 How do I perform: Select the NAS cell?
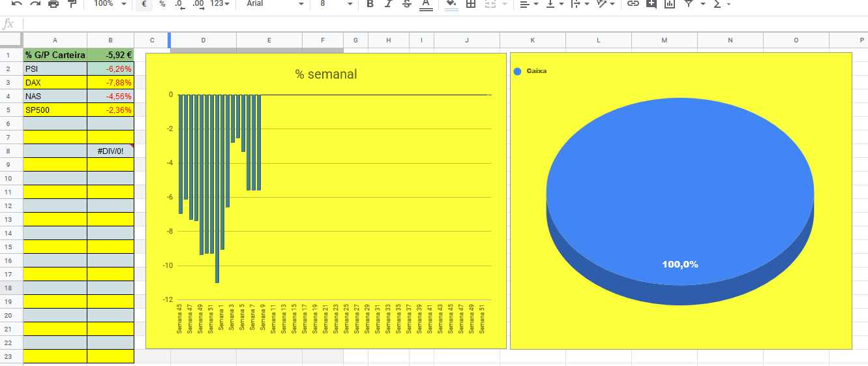(55, 96)
